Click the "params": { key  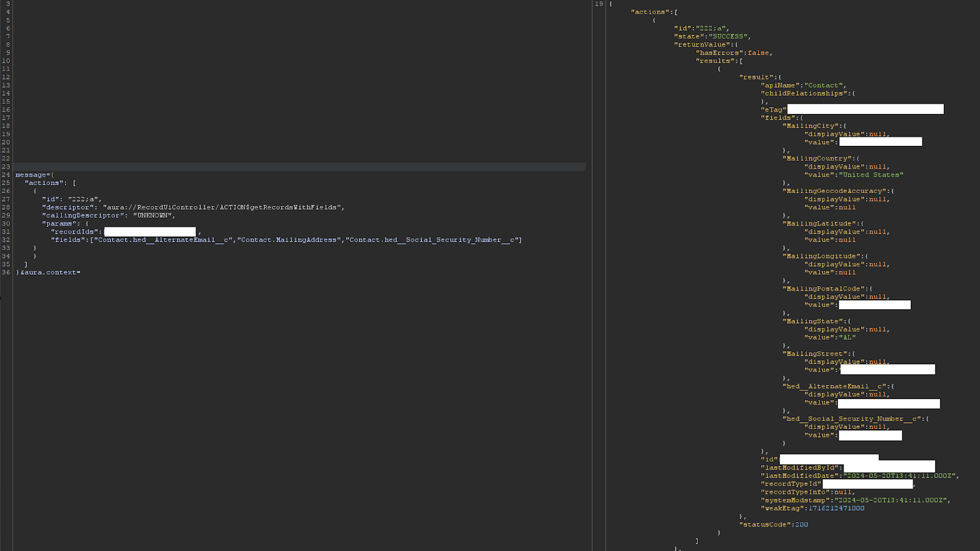(x=65, y=224)
